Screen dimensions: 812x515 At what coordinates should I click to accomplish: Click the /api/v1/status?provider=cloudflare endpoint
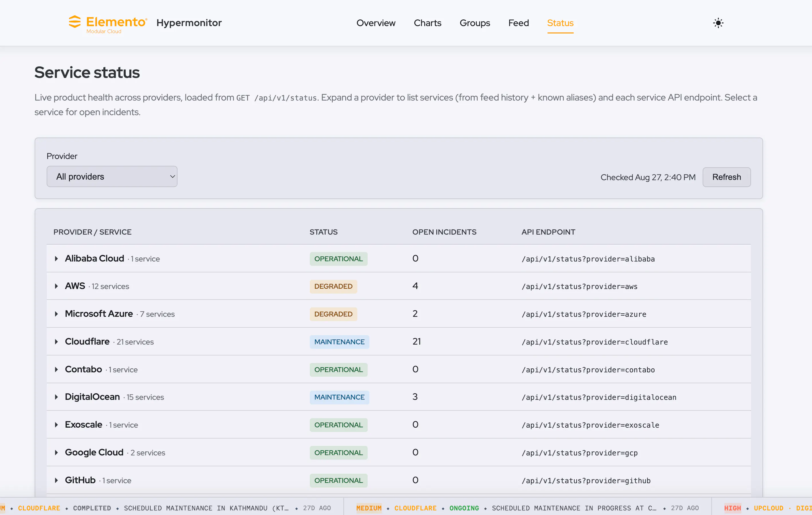pyautogui.click(x=595, y=342)
